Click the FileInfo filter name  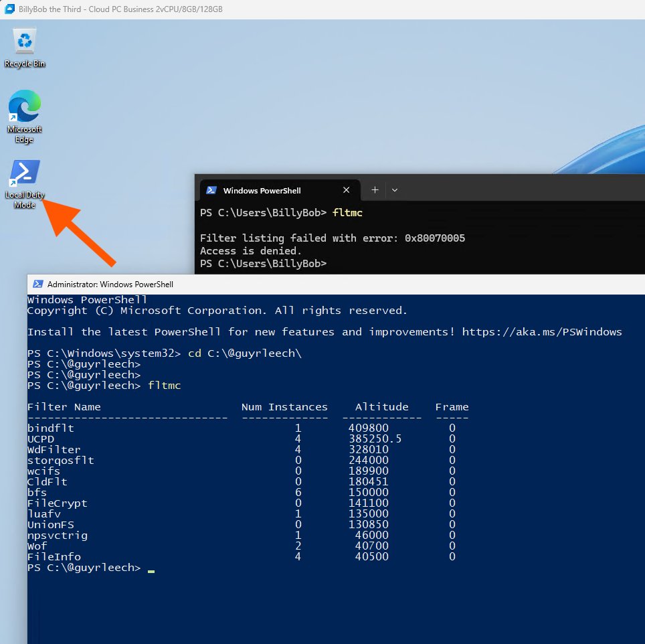point(54,556)
